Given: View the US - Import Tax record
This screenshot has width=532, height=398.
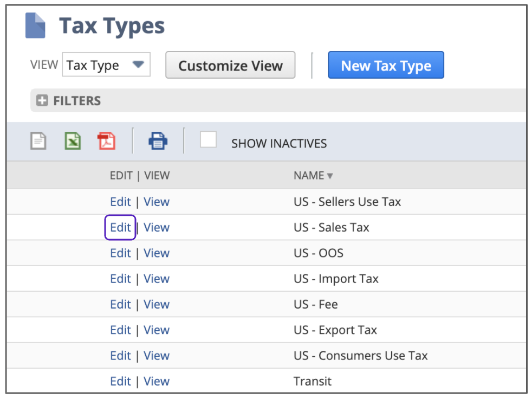Looking at the screenshot, I should point(157,279).
